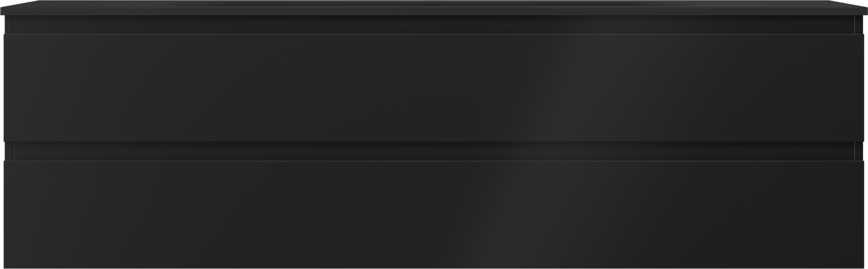Click the recessed handle gap above top drawer
Viewport: 868px width, 269px height.
click(x=434, y=25)
